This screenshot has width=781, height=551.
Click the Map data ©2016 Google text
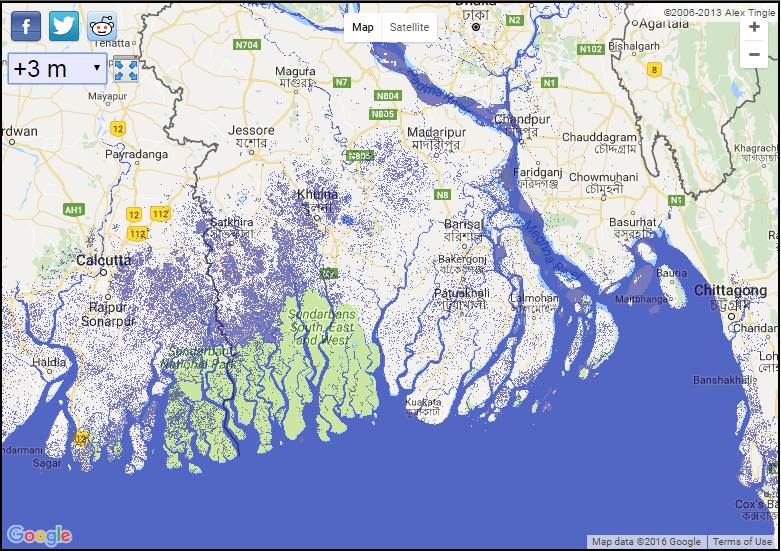(646, 542)
